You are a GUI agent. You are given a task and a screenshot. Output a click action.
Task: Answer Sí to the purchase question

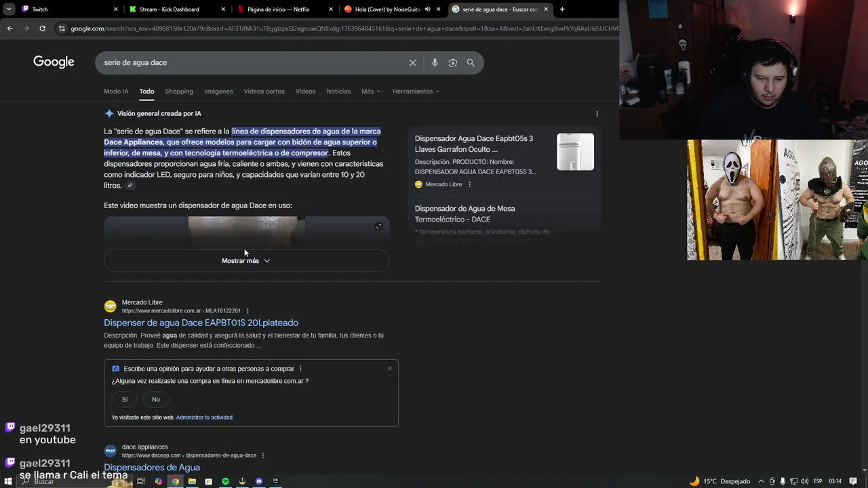(x=125, y=399)
